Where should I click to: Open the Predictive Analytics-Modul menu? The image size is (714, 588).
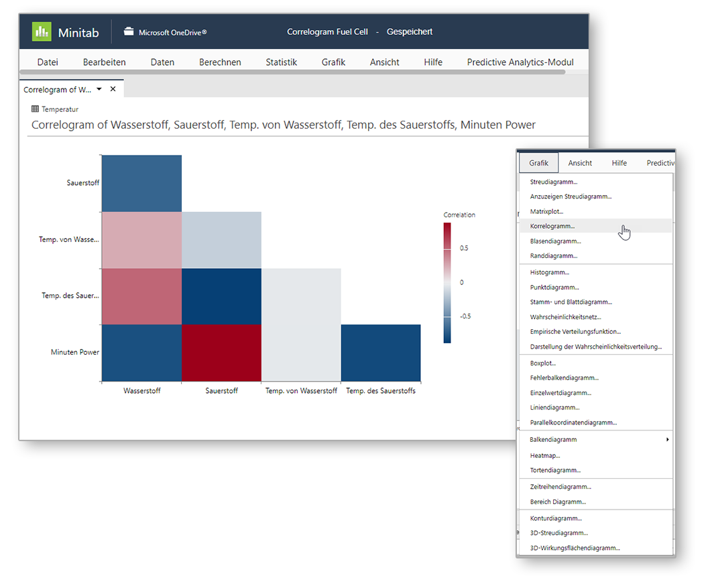point(520,62)
